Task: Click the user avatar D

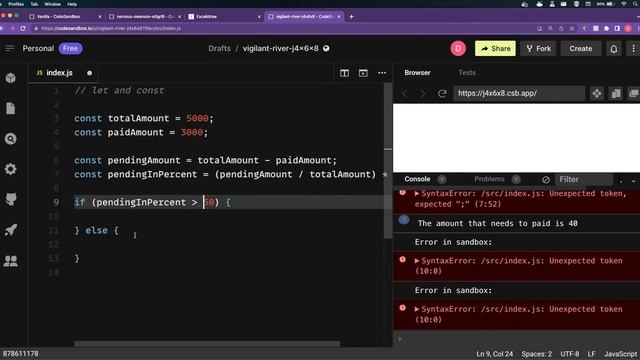Action: coord(458,49)
